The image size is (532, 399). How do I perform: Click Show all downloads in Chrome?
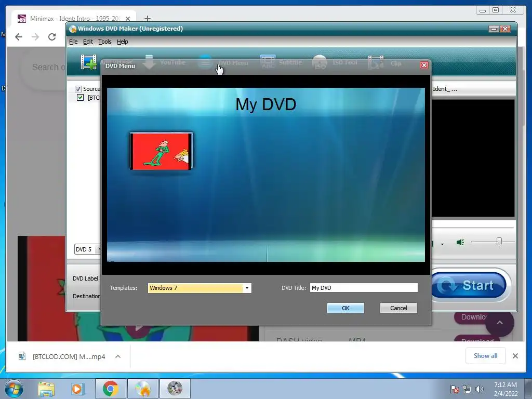tap(486, 356)
